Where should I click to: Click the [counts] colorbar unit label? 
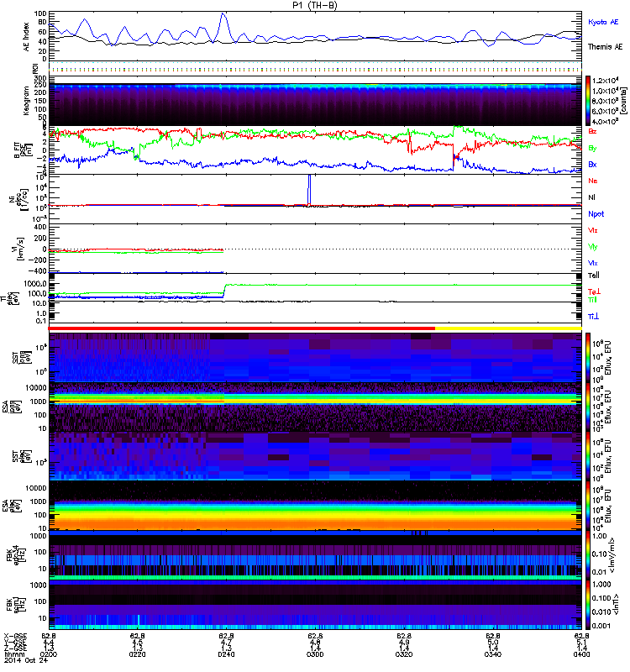pos(624,101)
